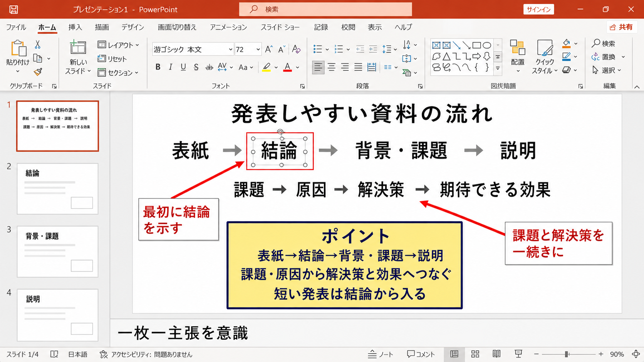The image size is (644, 362).
Task: Switch to slide sorter view icon
Action: (475, 354)
